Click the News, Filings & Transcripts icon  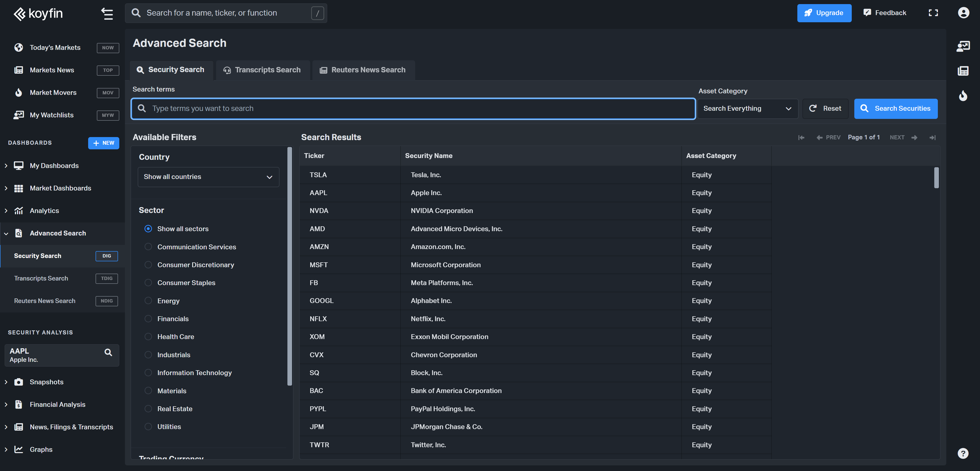click(18, 427)
